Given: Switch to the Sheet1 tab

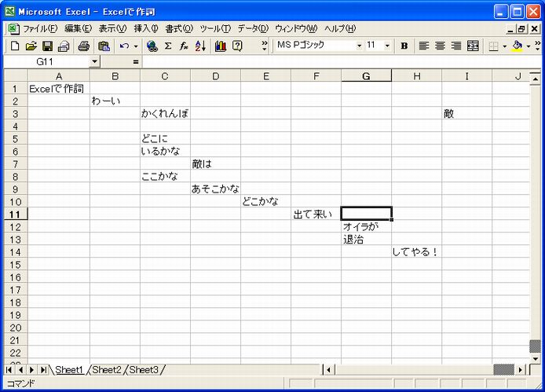Looking at the screenshot, I should tap(69, 370).
